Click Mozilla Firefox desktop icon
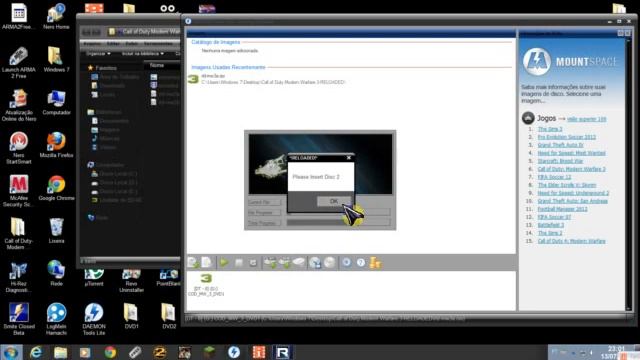The height and width of the screenshot is (360, 640). (56, 144)
